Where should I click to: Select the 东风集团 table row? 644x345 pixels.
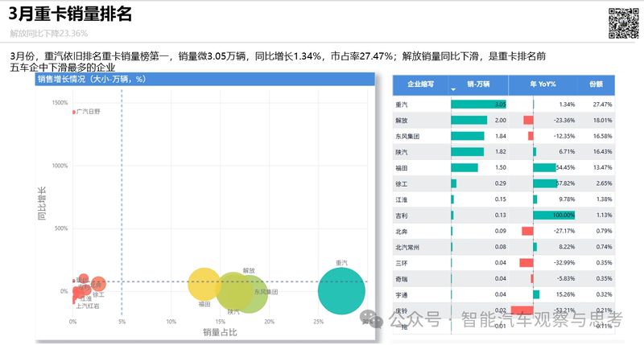(503, 136)
